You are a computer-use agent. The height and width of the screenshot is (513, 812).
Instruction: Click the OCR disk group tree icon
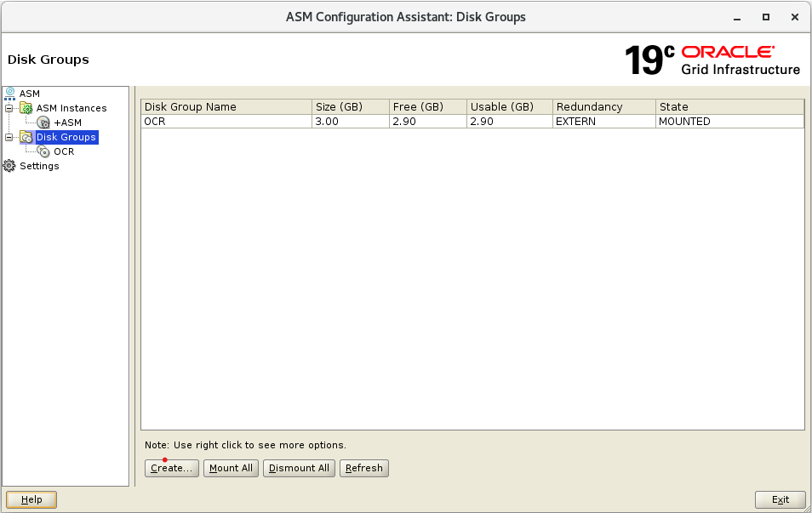[x=43, y=151]
